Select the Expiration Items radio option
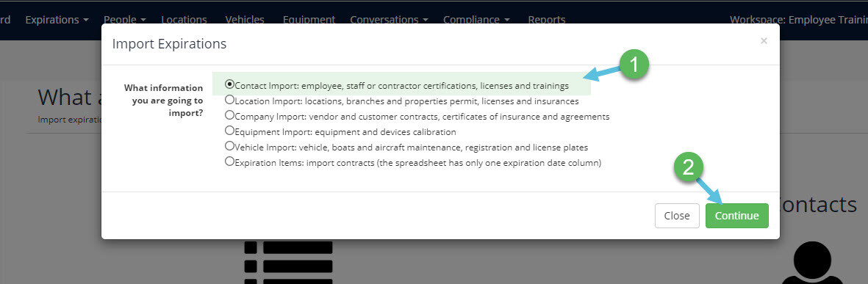This screenshot has width=868, height=284. coord(229,162)
